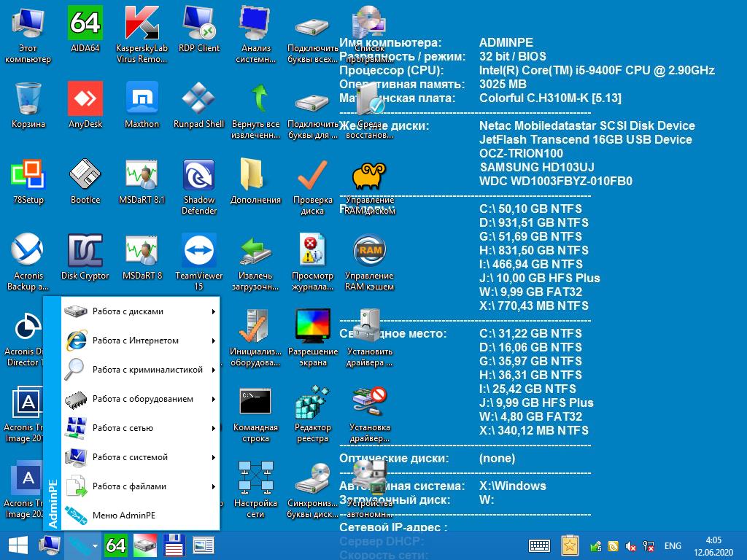
Task: Open BootIce from the desktop
Action: point(85,175)
